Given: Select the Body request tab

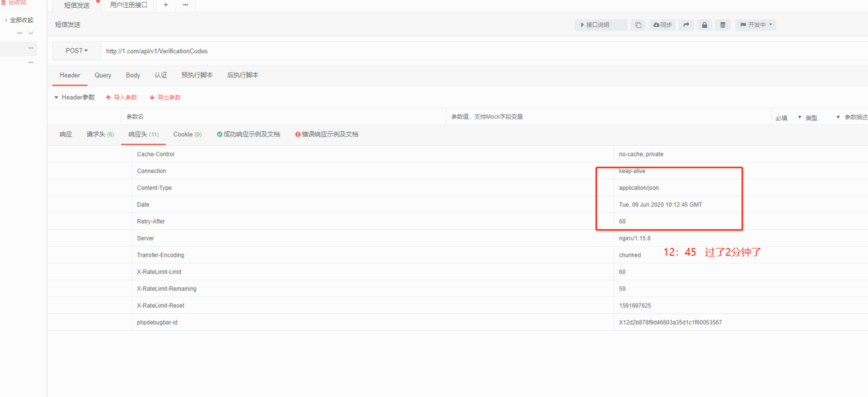Looking at the screenshot, I should (133, 75).
